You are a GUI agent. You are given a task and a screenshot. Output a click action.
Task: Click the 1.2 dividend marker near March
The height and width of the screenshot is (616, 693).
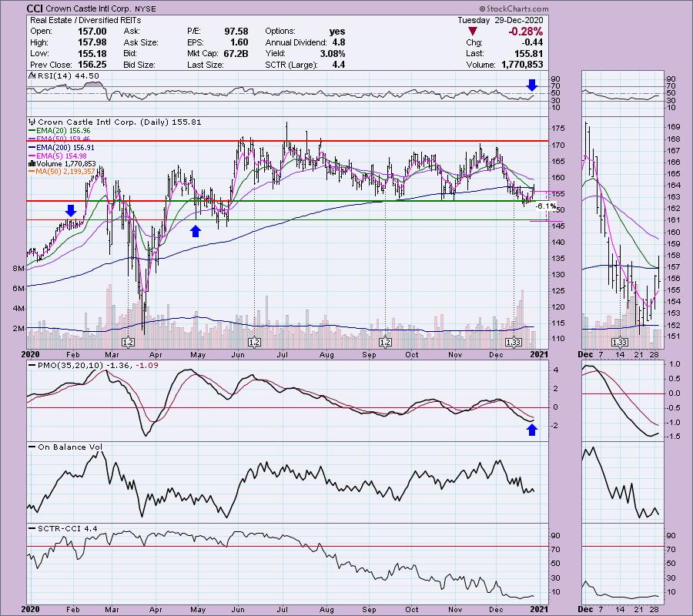tap(128, 343)
